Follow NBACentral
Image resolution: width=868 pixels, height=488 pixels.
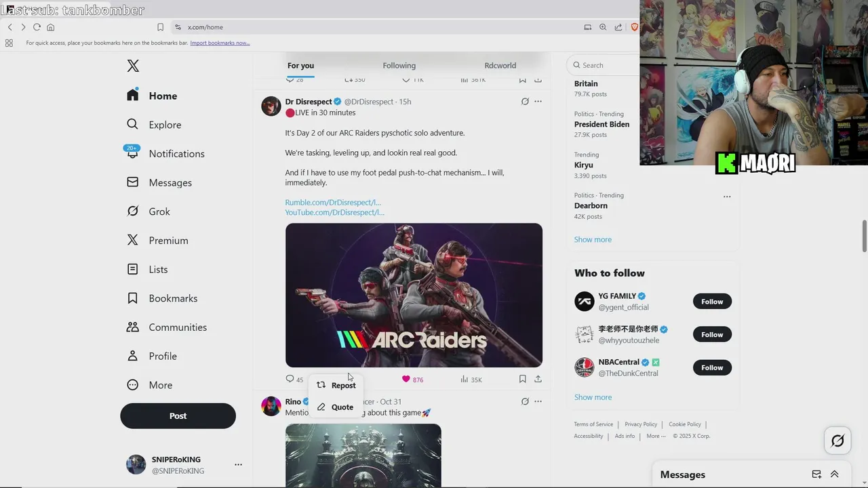712,367
